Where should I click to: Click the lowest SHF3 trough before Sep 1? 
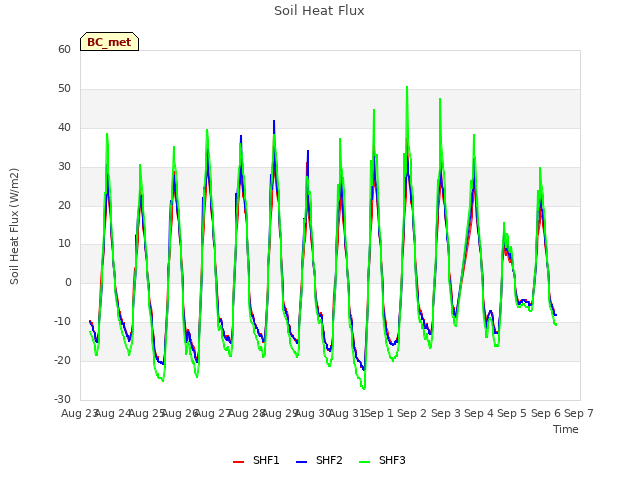[364, 389]
